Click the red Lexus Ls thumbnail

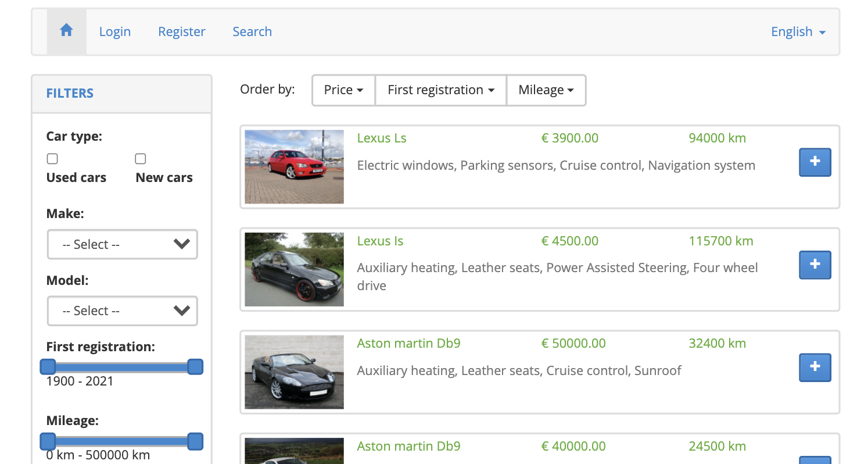click(x=294, y=167)
